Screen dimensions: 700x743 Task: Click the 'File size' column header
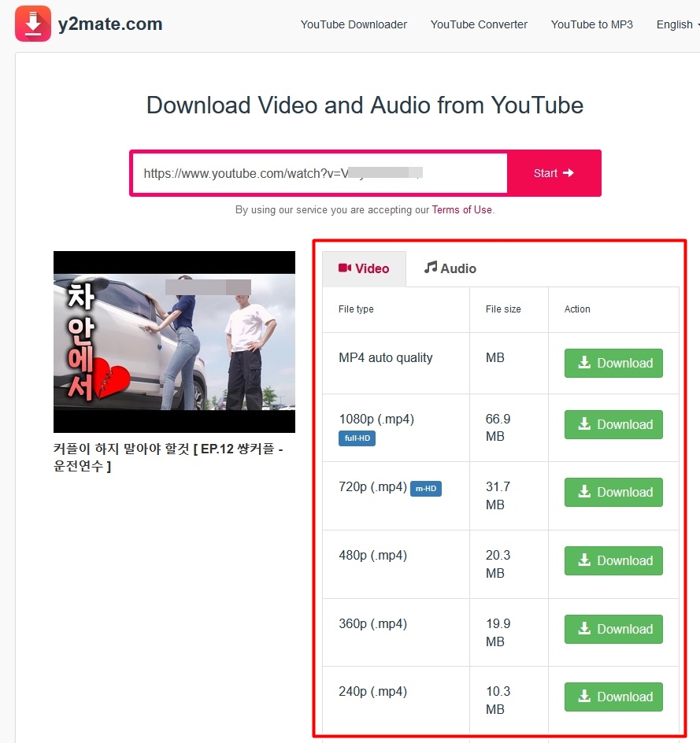coord(503,309)
